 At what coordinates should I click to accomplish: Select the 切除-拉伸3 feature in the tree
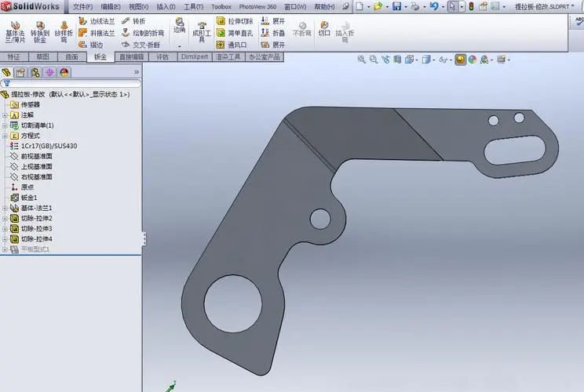coord(36,228)
